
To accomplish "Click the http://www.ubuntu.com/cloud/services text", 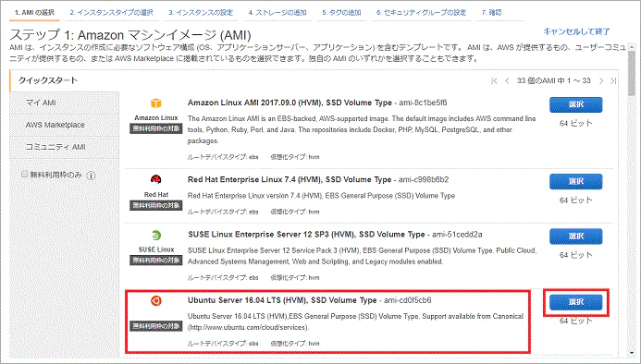I will (248, 327).
